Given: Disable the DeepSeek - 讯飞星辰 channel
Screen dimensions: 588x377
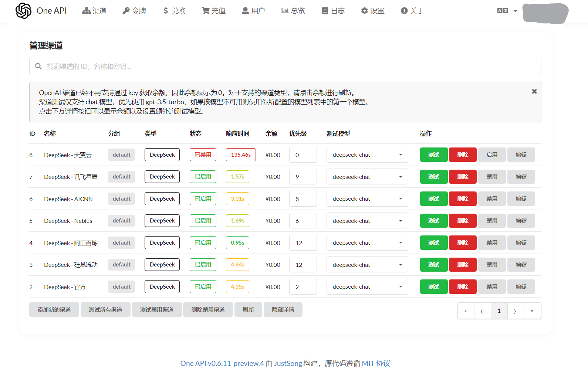Looking at the screenshot, I should [491, 177].
